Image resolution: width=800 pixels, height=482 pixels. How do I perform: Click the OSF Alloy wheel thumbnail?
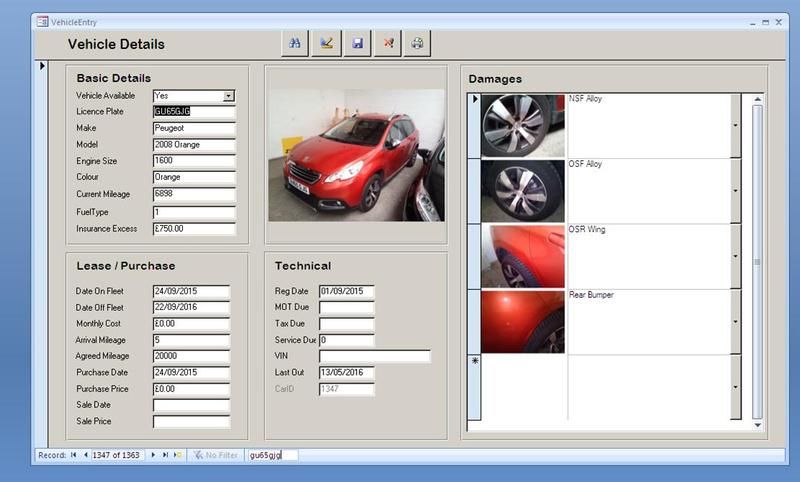[x=523, y=191]
